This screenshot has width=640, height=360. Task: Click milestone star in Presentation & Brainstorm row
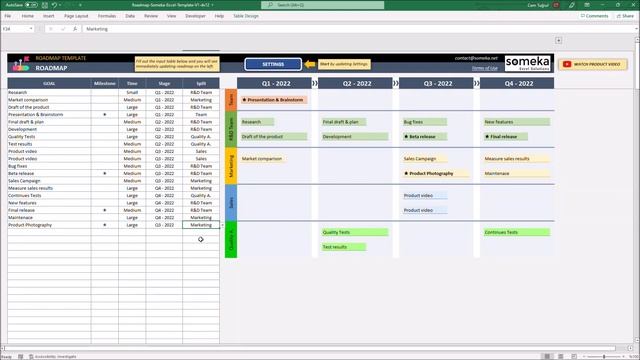(x=104, y=115)
